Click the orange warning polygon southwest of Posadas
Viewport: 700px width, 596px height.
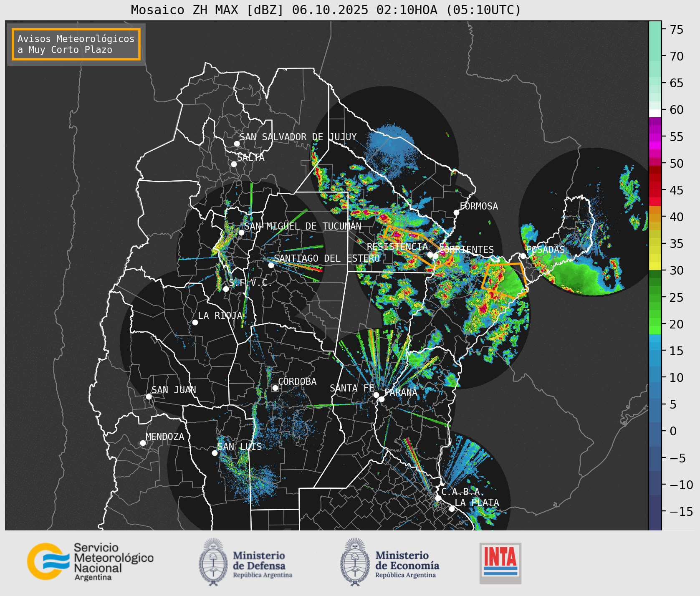[504, 281]
